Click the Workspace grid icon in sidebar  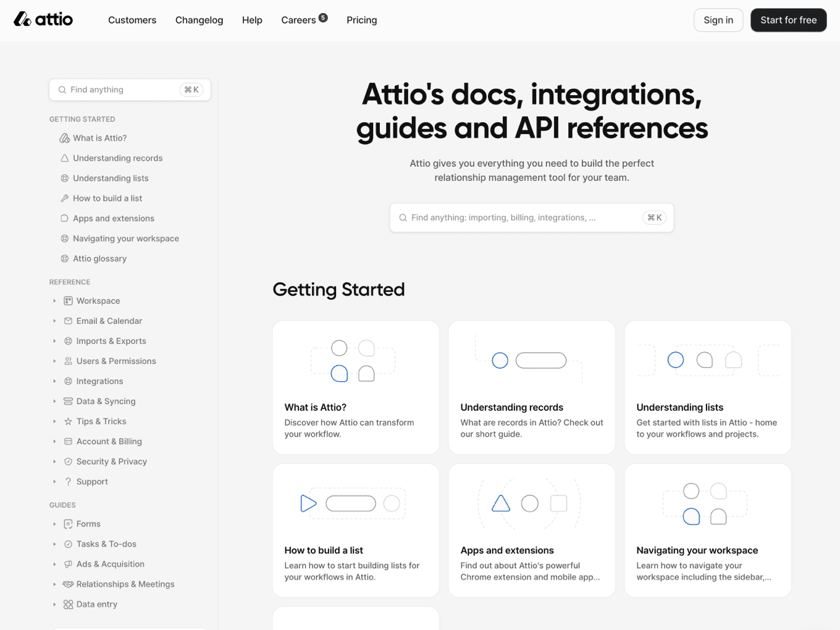tap(67, 301)
